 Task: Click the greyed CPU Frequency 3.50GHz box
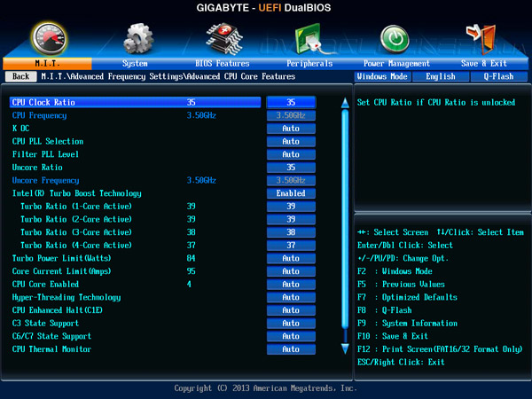tap(291, 115)
